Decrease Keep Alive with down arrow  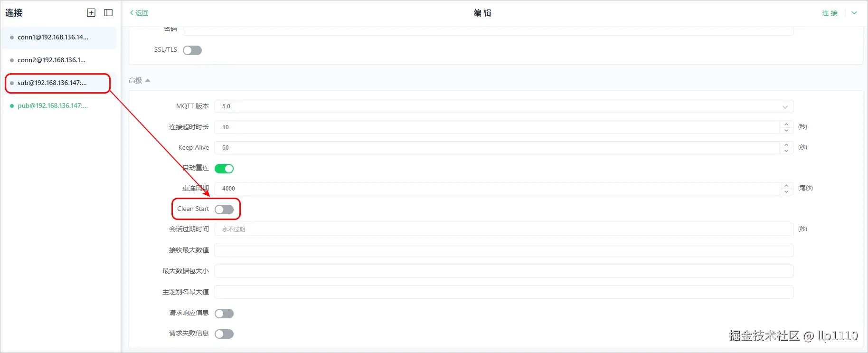point(786,151)
